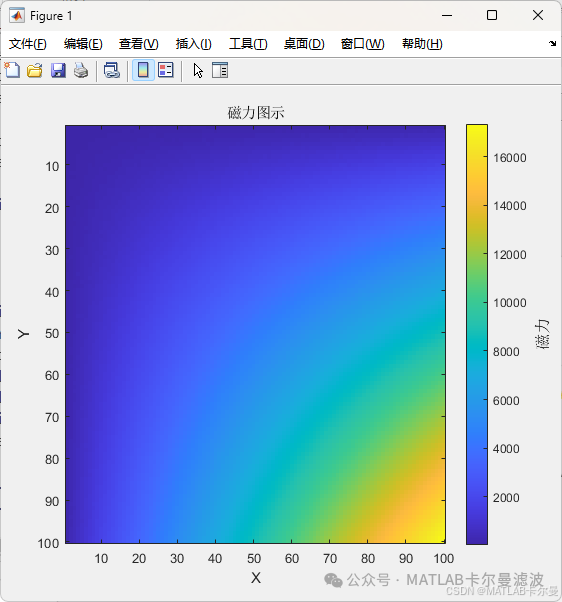Screen dimensions: 562x602
Task: Open the 窗口(W) menu
Action: [x=362, y=44]
